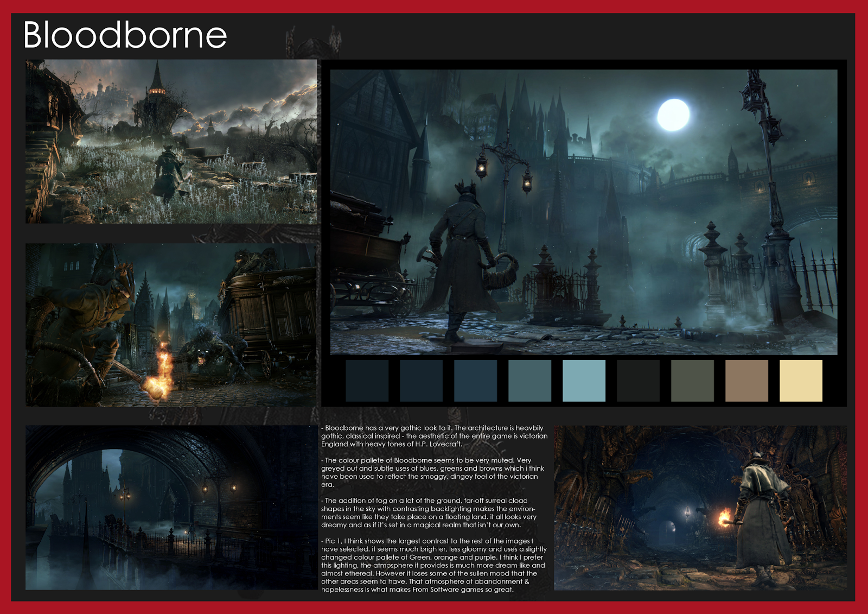868x614 pixels.
Task: Pick the first, darkest blue-black swatch
Action: pyautogui.click(x=367, y=381)
